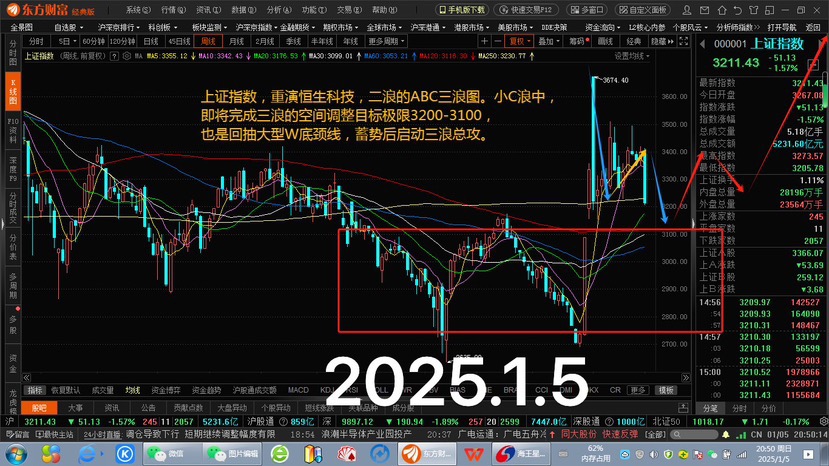Switch to the 月线 period tab

(236, 41)
